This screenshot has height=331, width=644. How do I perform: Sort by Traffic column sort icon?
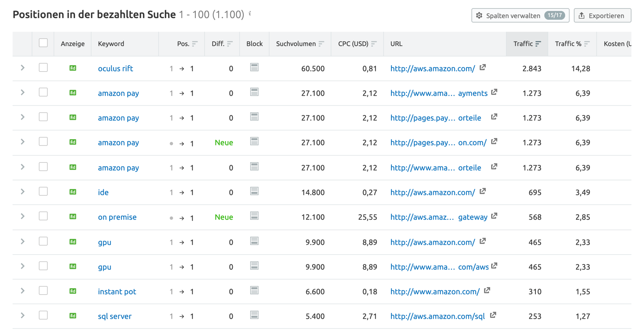(538, 44)
